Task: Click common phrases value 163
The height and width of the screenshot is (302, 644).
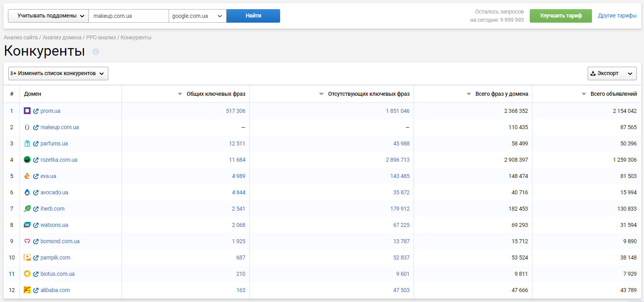Action: click(241, 290)
